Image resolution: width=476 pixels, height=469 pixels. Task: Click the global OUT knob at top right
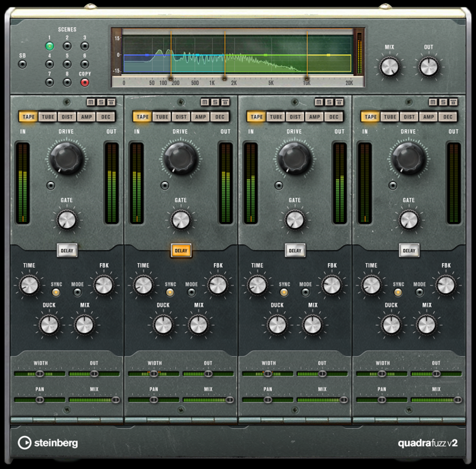[429, 67]
